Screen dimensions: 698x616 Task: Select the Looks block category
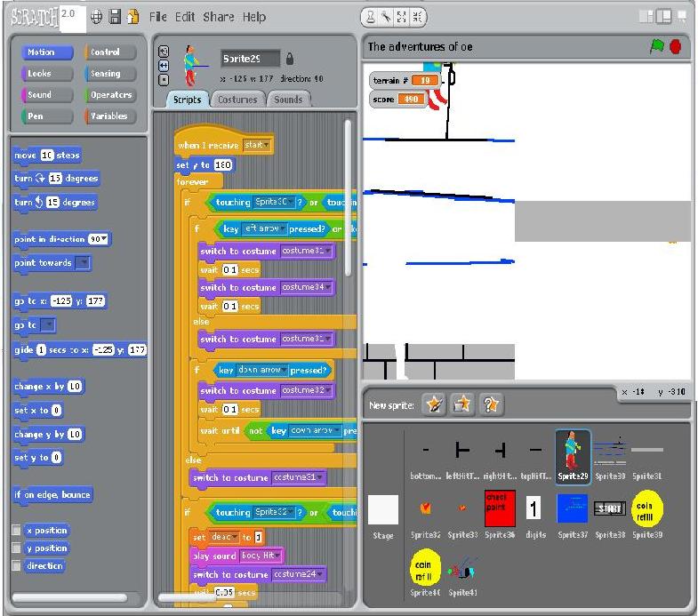47,74
